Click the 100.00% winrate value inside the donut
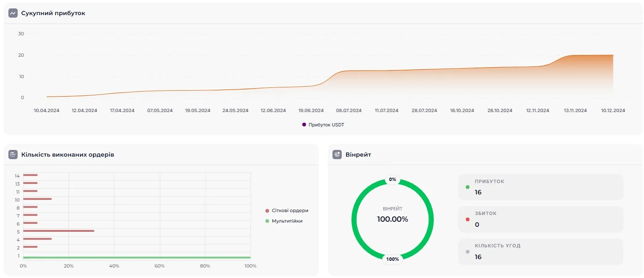 (x=392, y=219)
